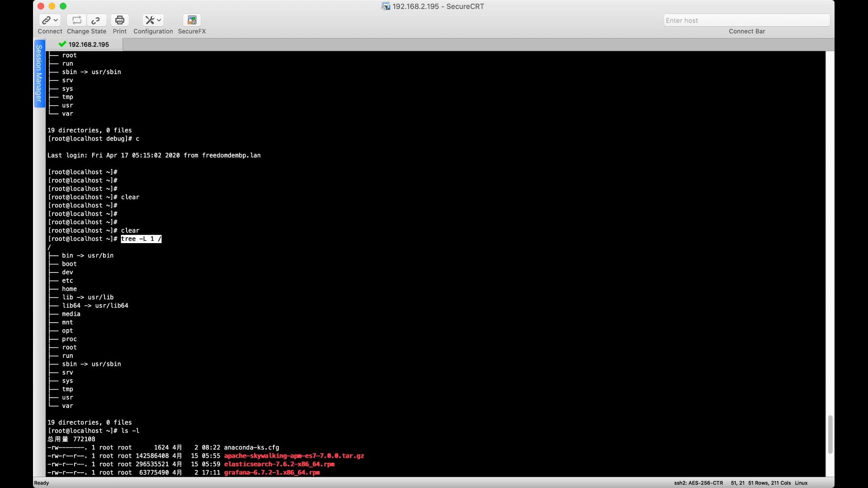The image size is (868, 488).
Task: Click 'Last login' line in terminal
Action: [154, 155]
